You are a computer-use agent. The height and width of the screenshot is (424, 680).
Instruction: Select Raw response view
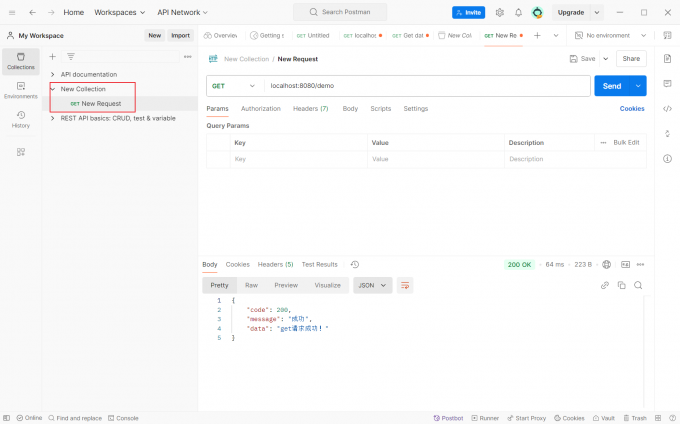(x=252, y=285)
